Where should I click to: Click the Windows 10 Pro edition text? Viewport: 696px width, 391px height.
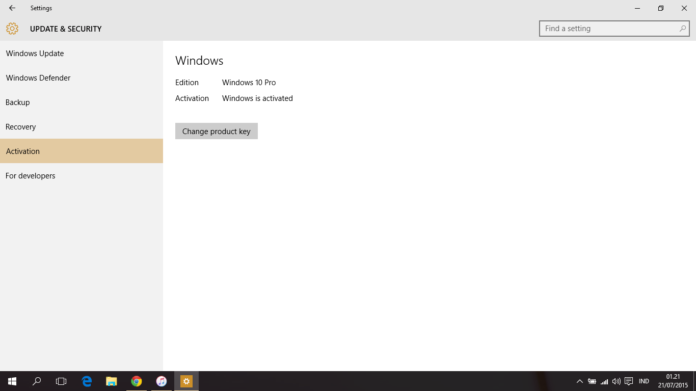point(249,83)
